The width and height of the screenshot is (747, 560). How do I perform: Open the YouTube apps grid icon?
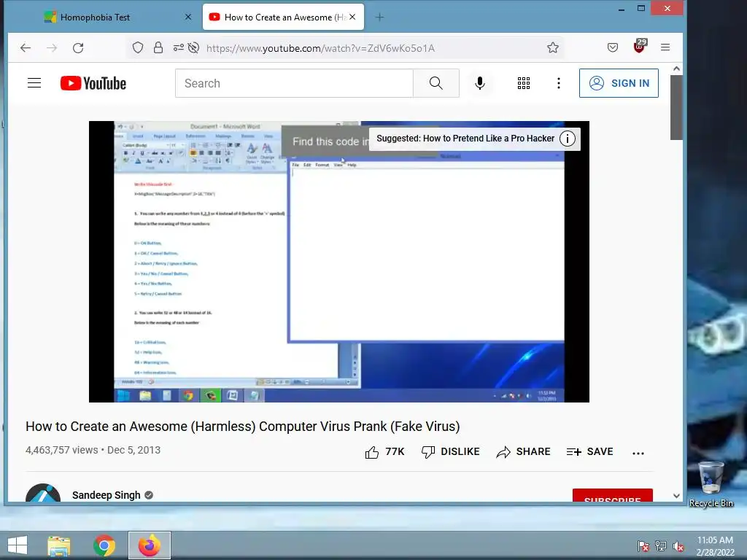tap(524, 83)
